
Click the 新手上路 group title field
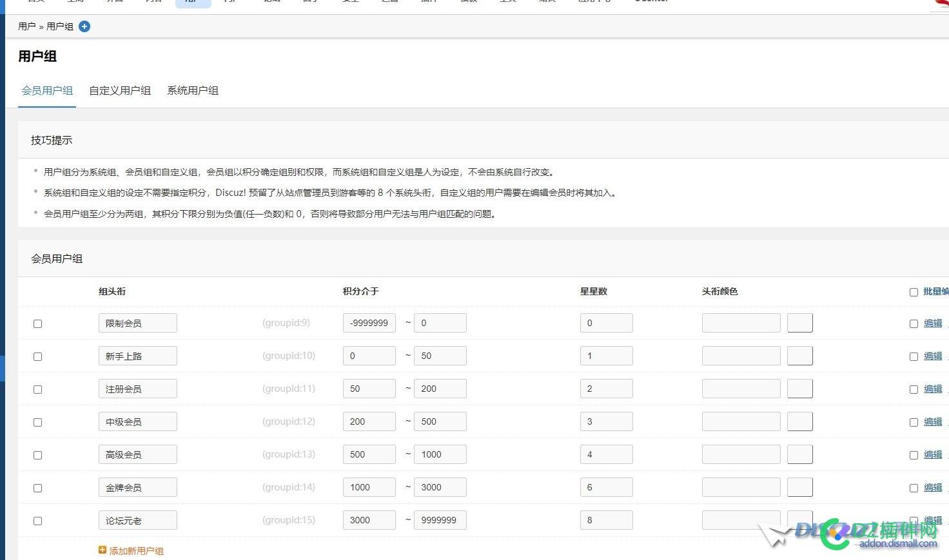tap(138, 356)
